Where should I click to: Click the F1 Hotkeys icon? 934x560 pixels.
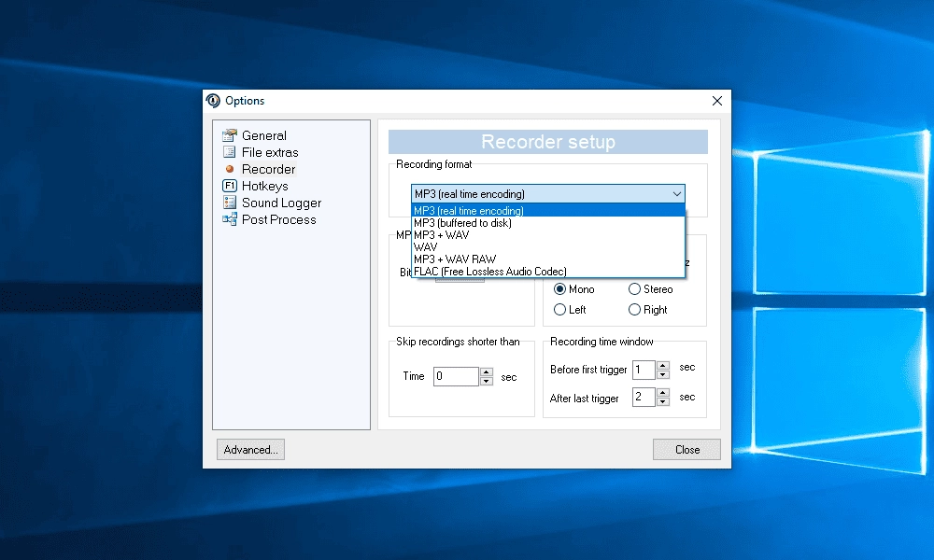pyautogui.click(x=230, y=186)
